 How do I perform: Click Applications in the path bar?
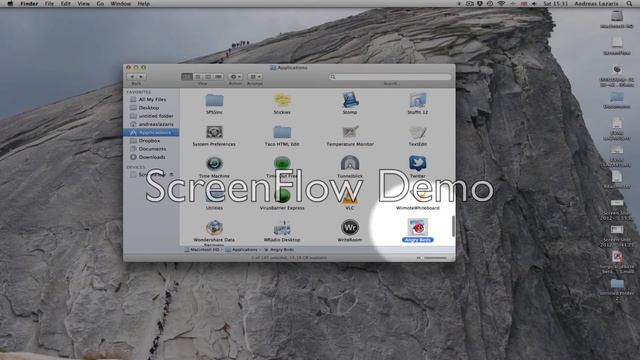[242, 249]
